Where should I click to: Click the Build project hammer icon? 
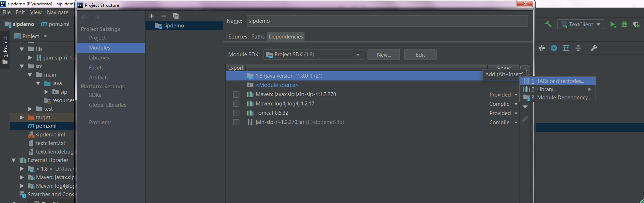(548, 24)
